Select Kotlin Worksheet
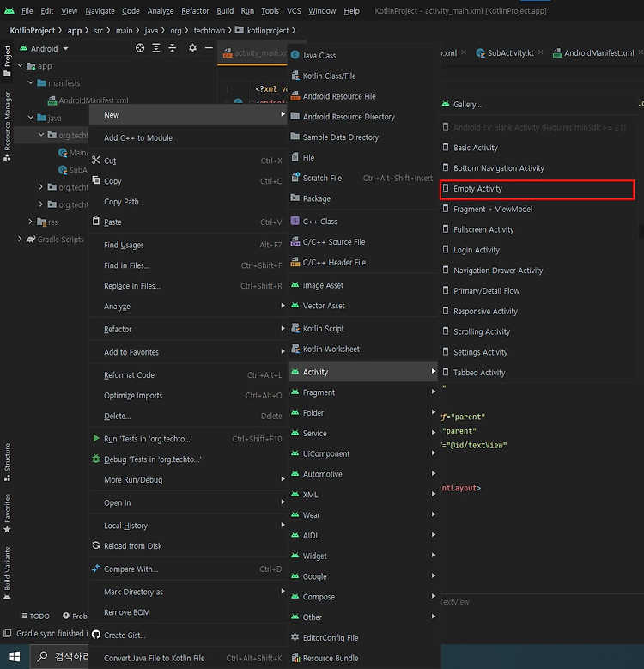The height and width of the screenshot is (669, 644). pos(362,349)
